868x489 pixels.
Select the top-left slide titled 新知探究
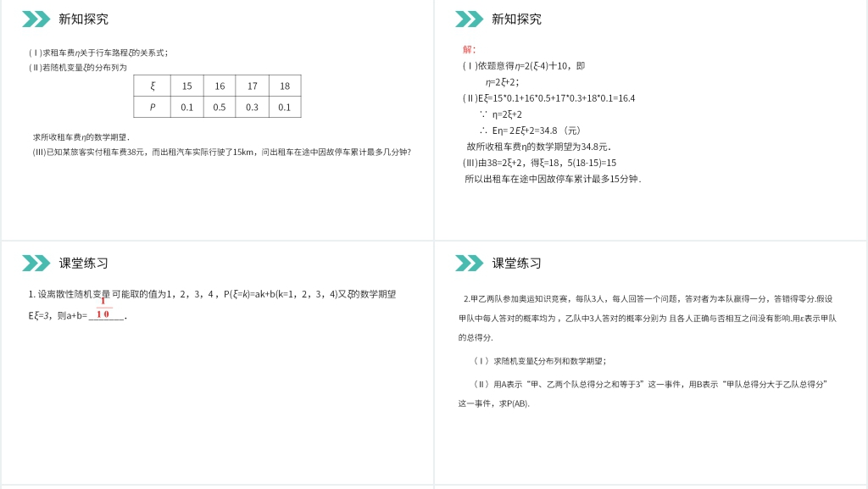(217, 119)
